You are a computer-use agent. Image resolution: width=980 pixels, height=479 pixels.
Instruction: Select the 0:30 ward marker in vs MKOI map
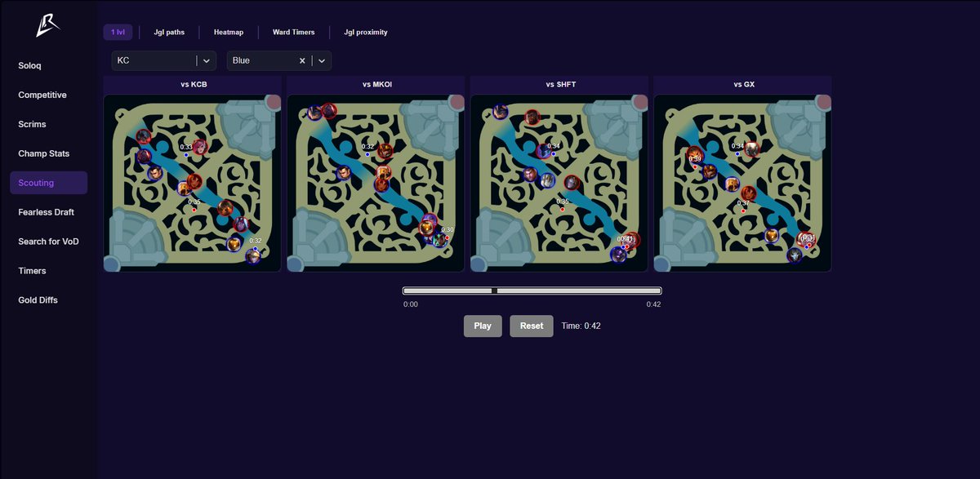pyautogui.click(x=448, y=237)
